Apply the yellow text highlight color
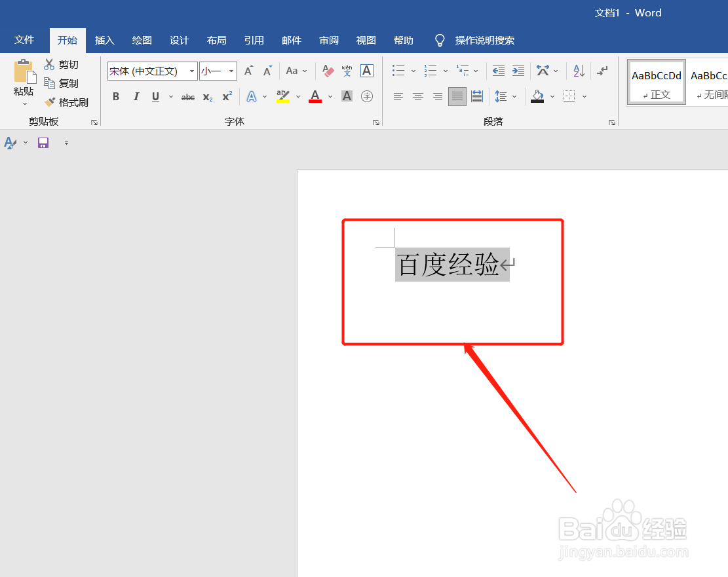The width and height of the screenshot is (728, 577). pyautogui.click(x=283, y=96)
